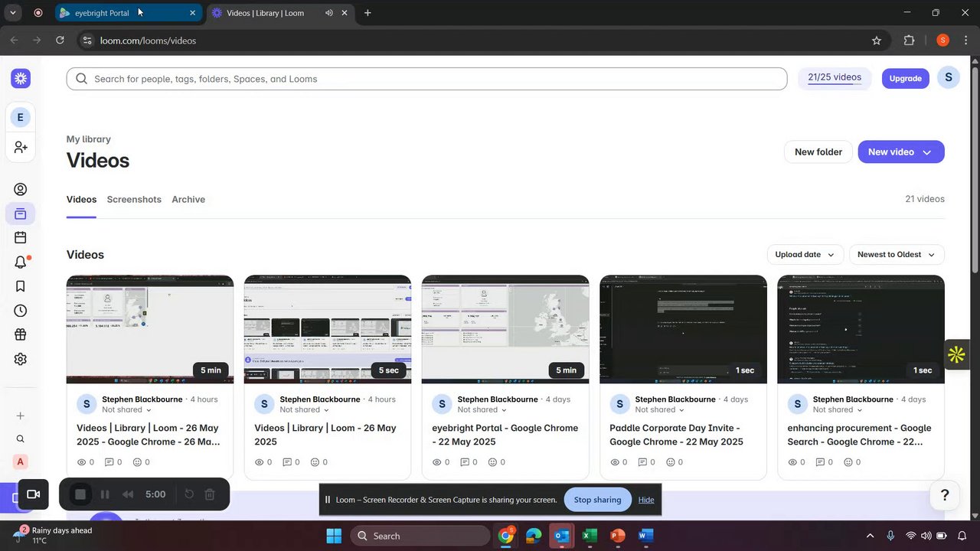Restart the recording

(189, 494)
